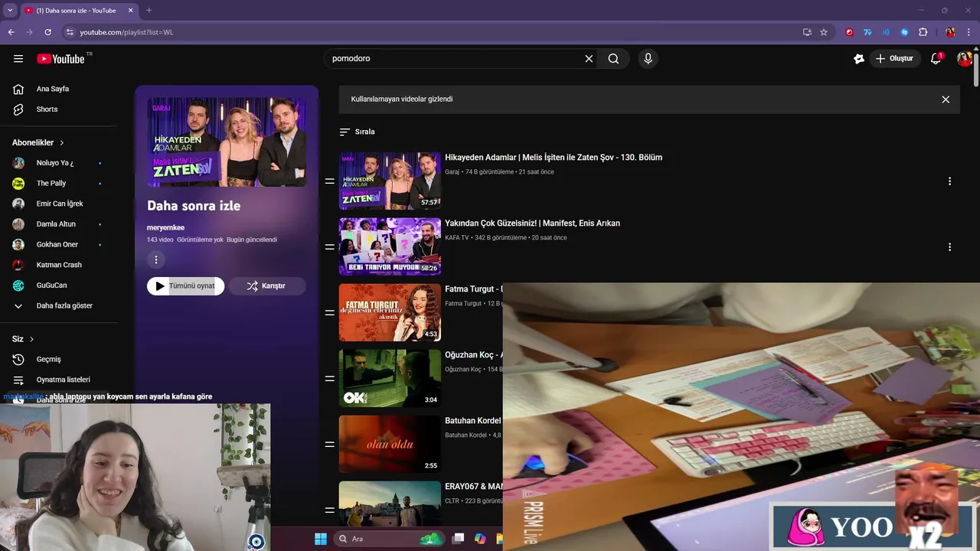Open playlist three-dot options under meryemkee
The width and height of the screenshot is (980, 551).
tap(155, 260)
